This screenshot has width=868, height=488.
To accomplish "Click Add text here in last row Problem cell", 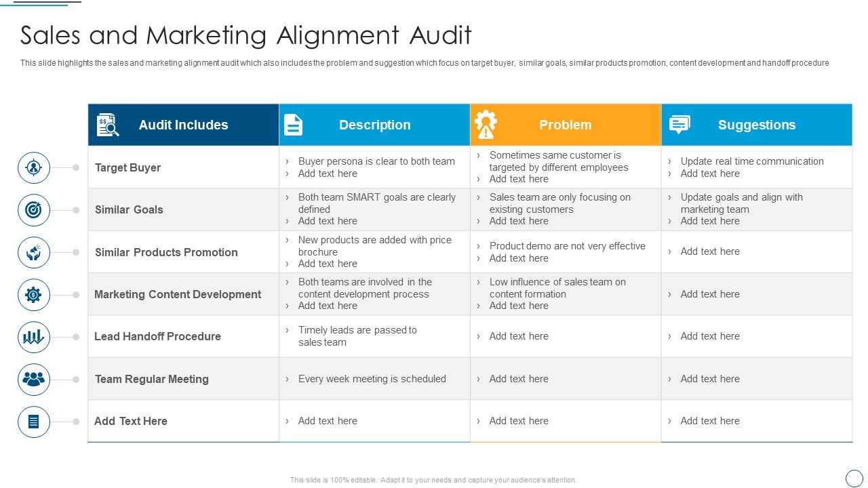I will point(519,421).
